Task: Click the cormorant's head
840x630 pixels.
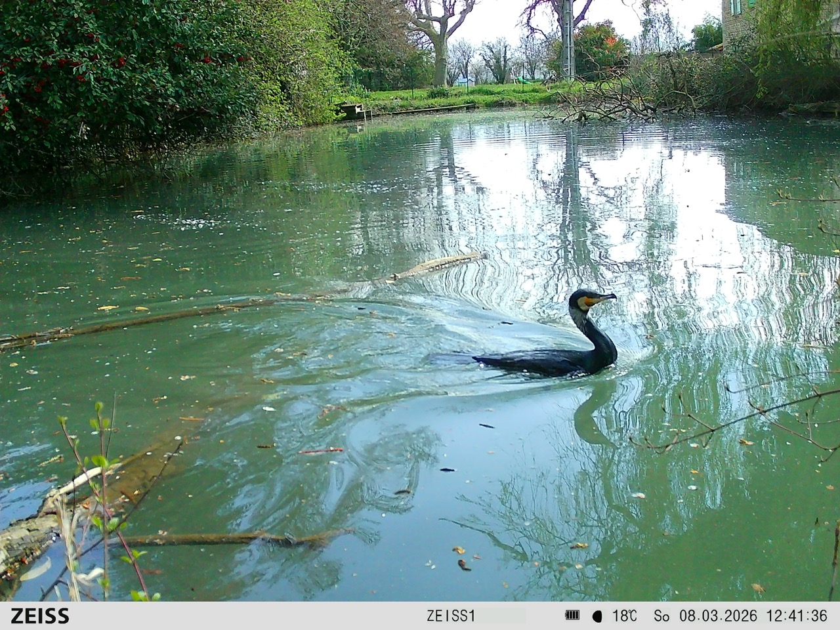Action: 583,299
